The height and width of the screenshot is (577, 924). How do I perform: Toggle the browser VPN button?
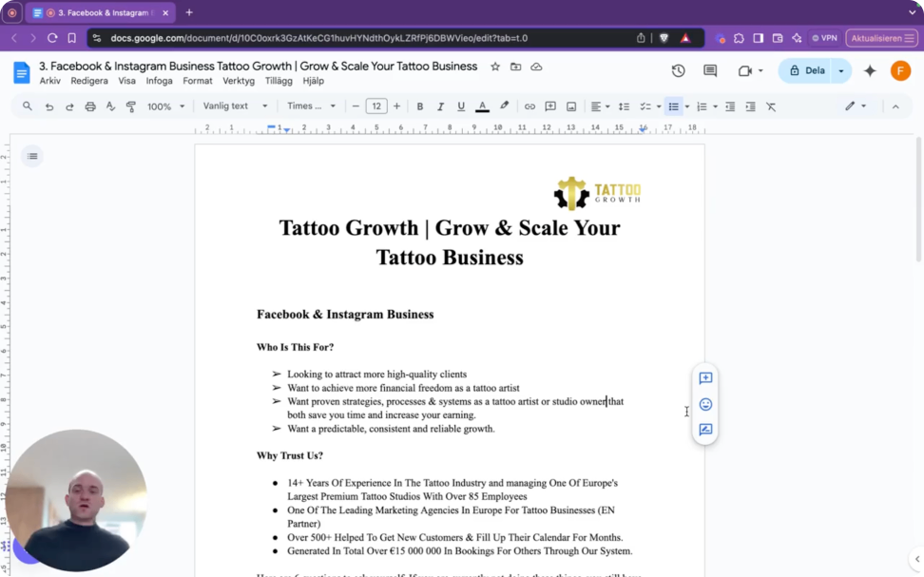(x=824, y=38)
